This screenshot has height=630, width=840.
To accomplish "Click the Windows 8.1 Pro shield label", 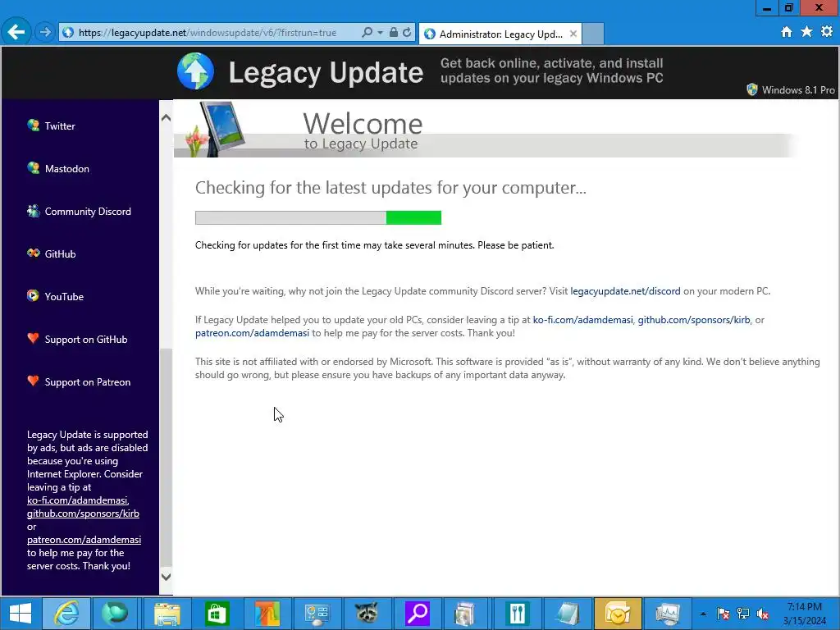I will tap(791, 89).
